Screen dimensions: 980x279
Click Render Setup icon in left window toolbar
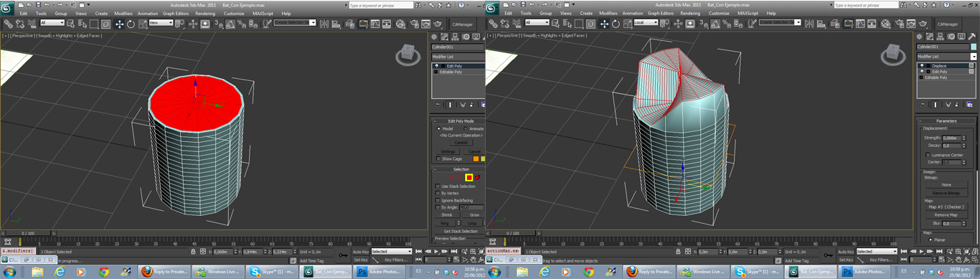413,24
